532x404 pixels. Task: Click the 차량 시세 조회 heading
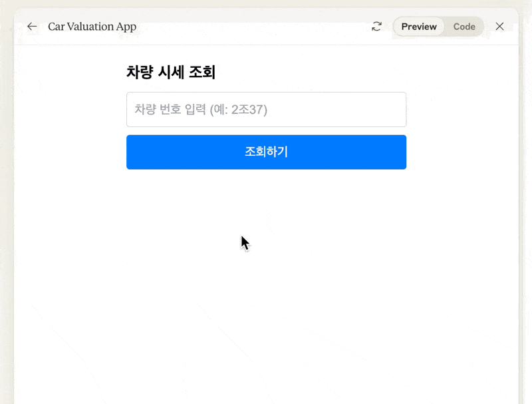click(x=171, y=73)
